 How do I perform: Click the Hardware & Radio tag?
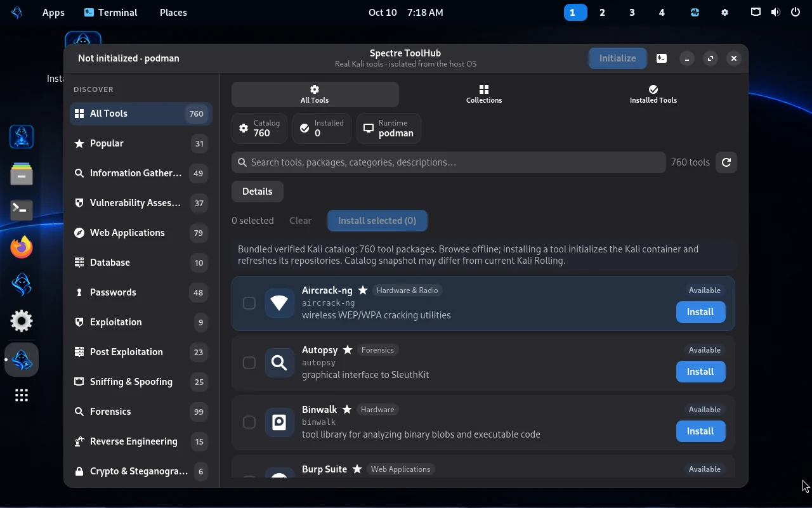407,290
